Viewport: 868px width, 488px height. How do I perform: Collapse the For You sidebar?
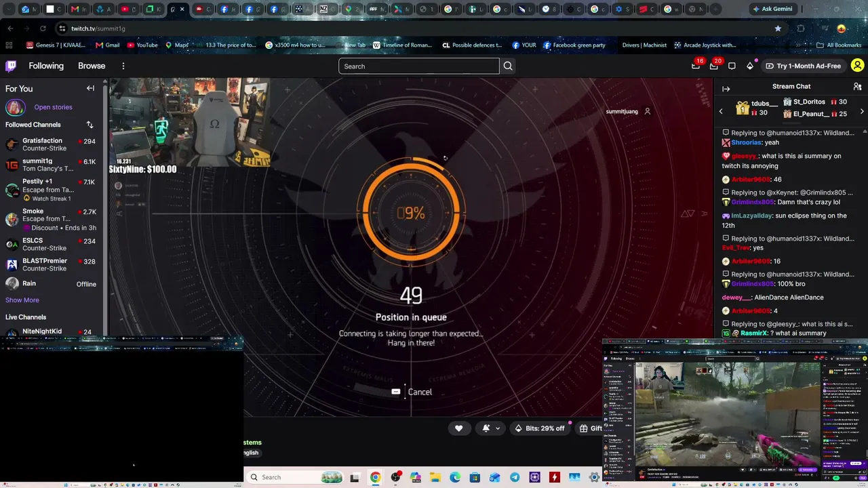coord(90,88)
